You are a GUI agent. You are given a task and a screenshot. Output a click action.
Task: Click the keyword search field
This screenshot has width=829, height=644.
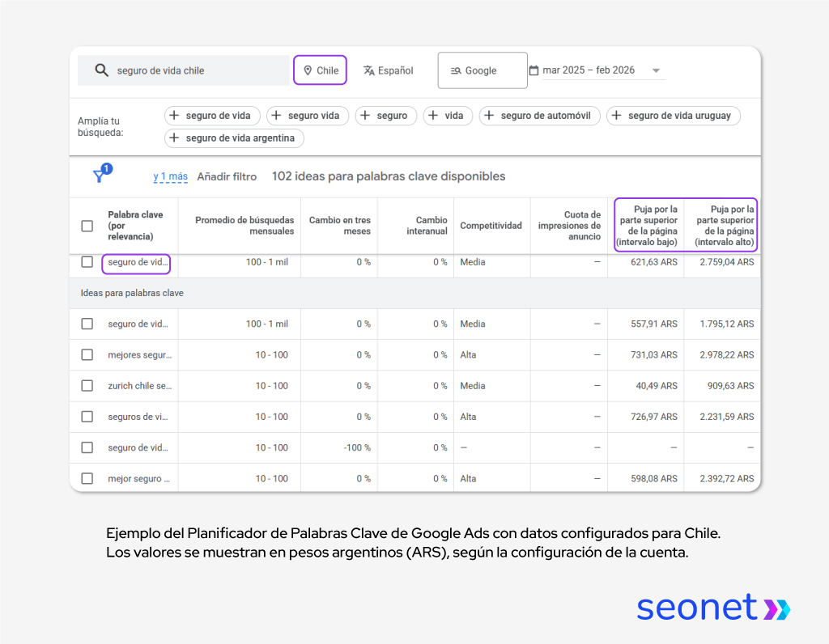tap(184, 70)
